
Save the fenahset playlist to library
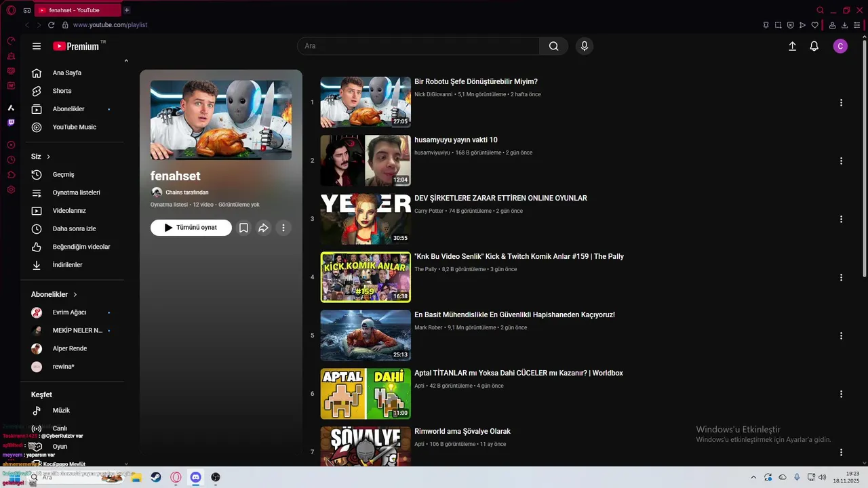(x=243, y=228)
